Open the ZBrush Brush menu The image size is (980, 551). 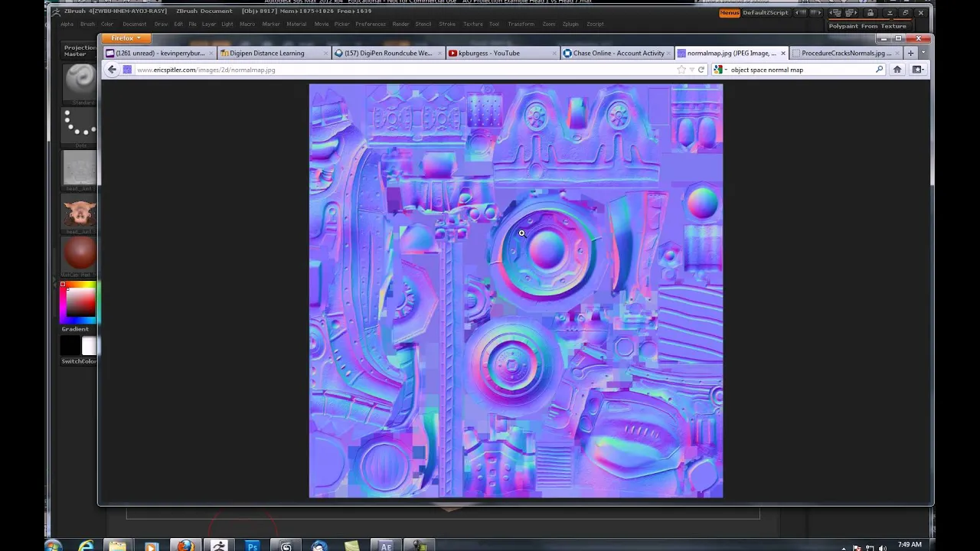pos(88,24)
